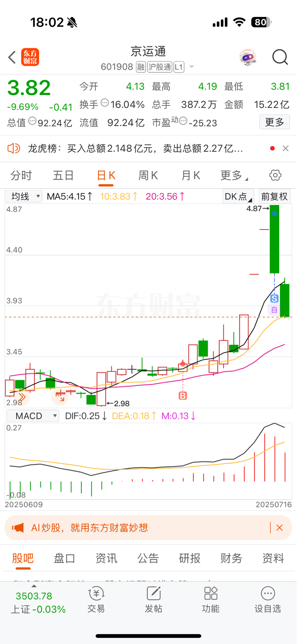
Task: Switch to 五日 chart tab
Action: (63, 176)
